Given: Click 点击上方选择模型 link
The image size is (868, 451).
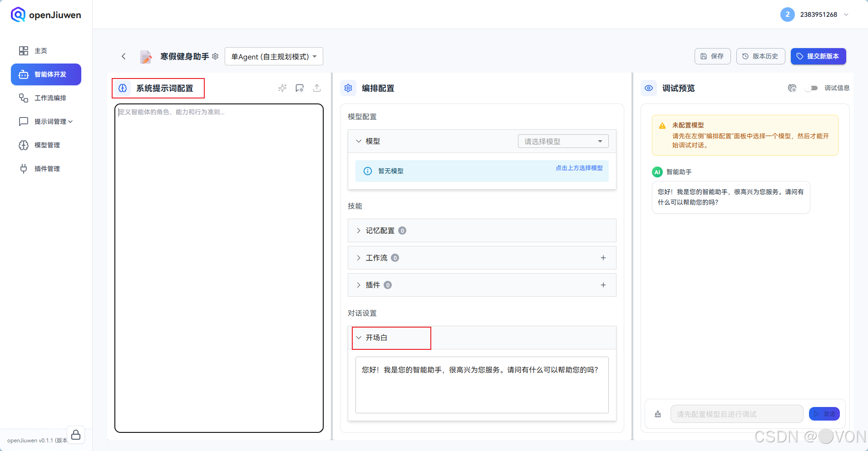Looking at the screenshot, I should point(579,168).
